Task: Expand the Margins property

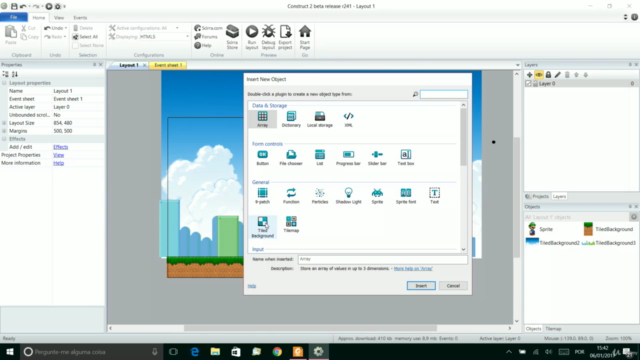Action: point(4,131)
